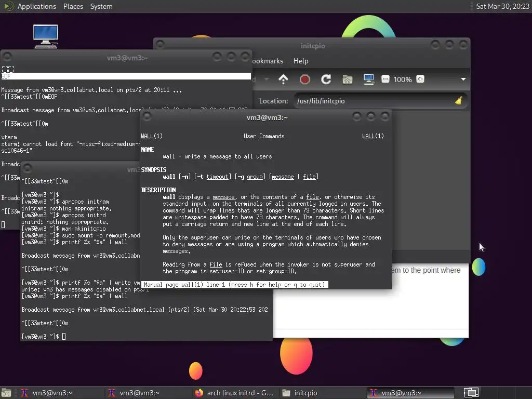The height and width of the screenshot is (399, 532).
Task: Open Computer location from toolbar icon
Action: pos(369,79)
